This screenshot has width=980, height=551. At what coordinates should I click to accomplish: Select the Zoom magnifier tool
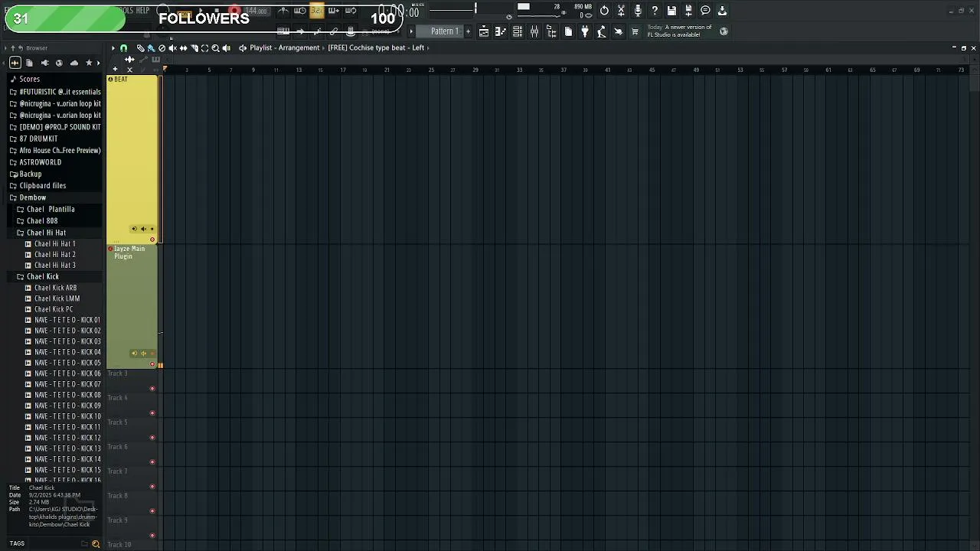[x=215, y=48]
